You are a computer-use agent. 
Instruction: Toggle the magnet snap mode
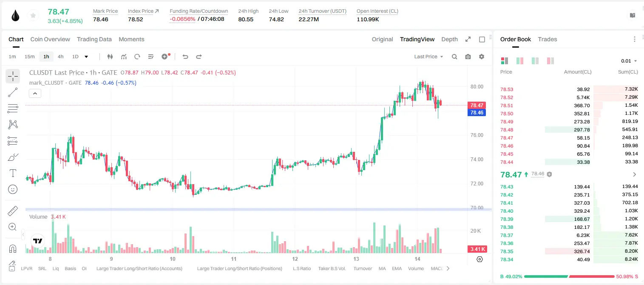point(13,248)
